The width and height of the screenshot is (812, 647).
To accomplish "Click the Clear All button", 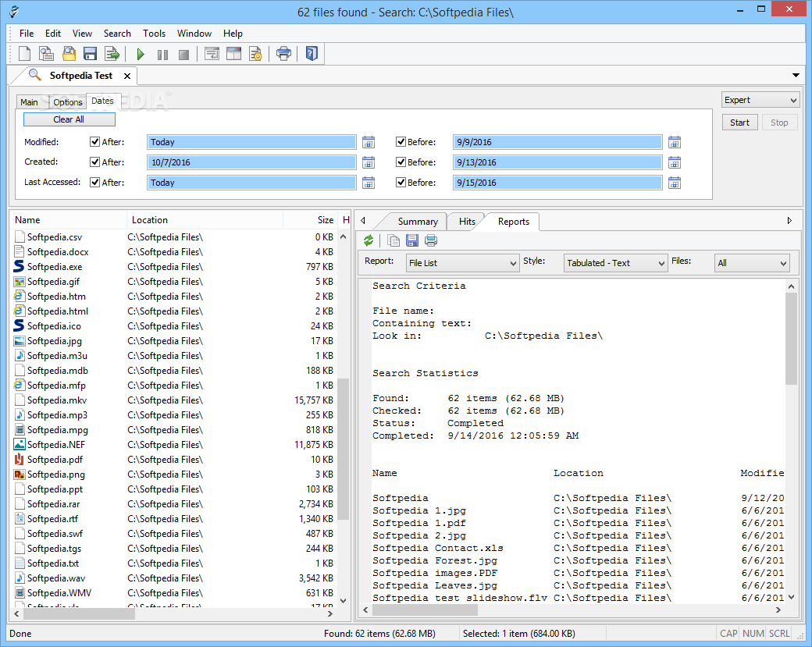I will coord(69,119).
